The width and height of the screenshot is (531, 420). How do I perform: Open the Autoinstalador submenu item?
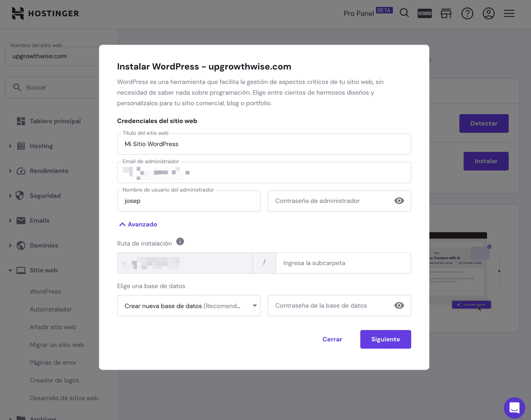point(51,309)
